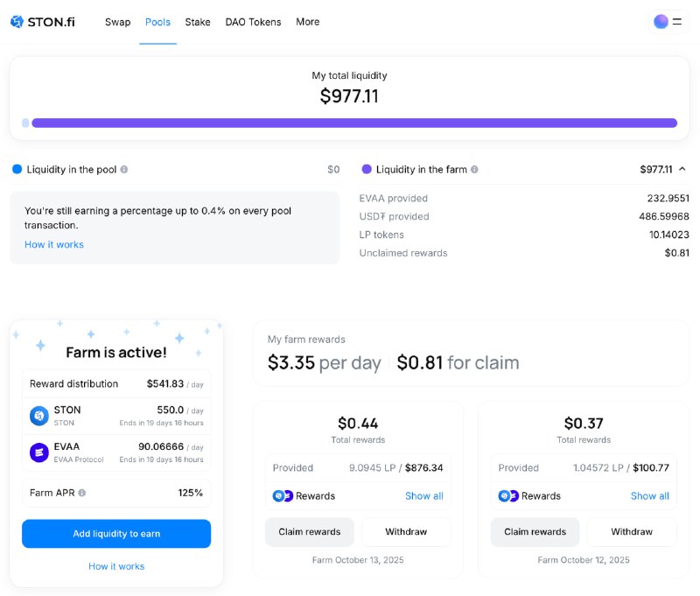Click the Rewards token pair icon for $876.34 farm
Viewport: 700px width, 596px height.
(x=281, y=496)
